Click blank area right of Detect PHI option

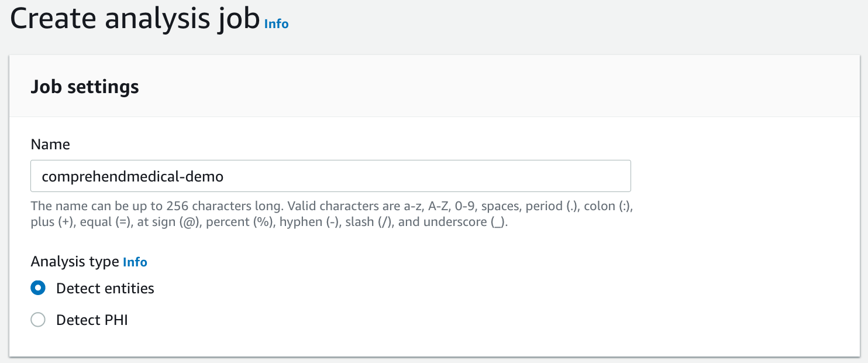409,320
